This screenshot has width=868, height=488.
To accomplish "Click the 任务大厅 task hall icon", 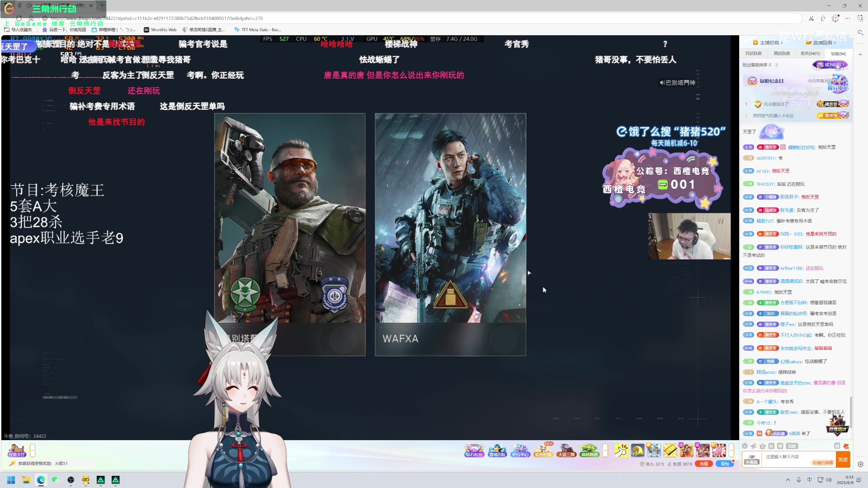I will (x=17, y=450).
